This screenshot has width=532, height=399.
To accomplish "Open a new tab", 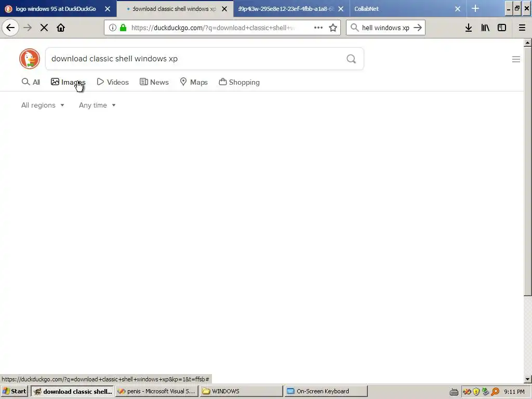I will [475, 9].
